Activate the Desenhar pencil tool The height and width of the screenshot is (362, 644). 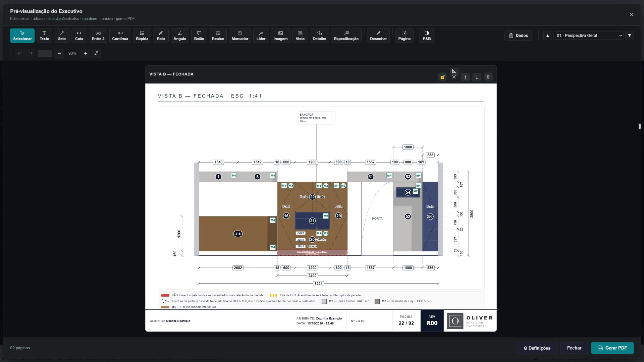point(378,36)
